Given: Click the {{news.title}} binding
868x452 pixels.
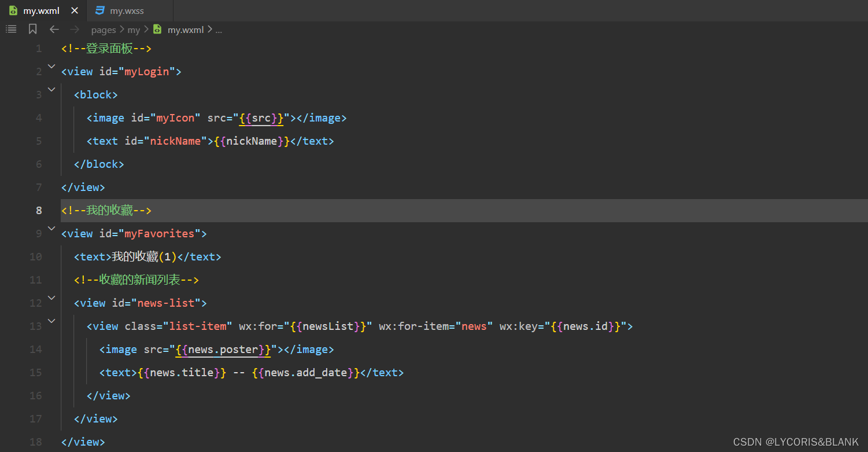Looking at the screenshot, I should [182, 373].
